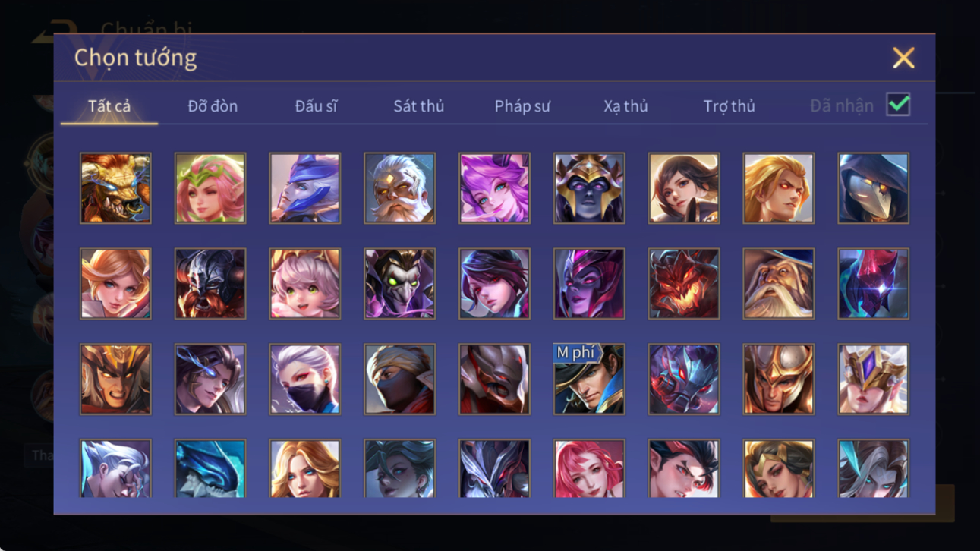Switch to the Đỡ đòn tab

(213, 106)
